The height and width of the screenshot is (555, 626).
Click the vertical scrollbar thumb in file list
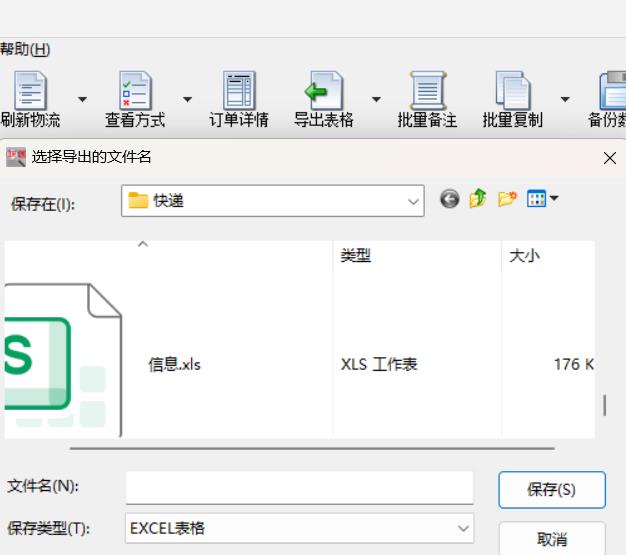click(x=605, y=405)
